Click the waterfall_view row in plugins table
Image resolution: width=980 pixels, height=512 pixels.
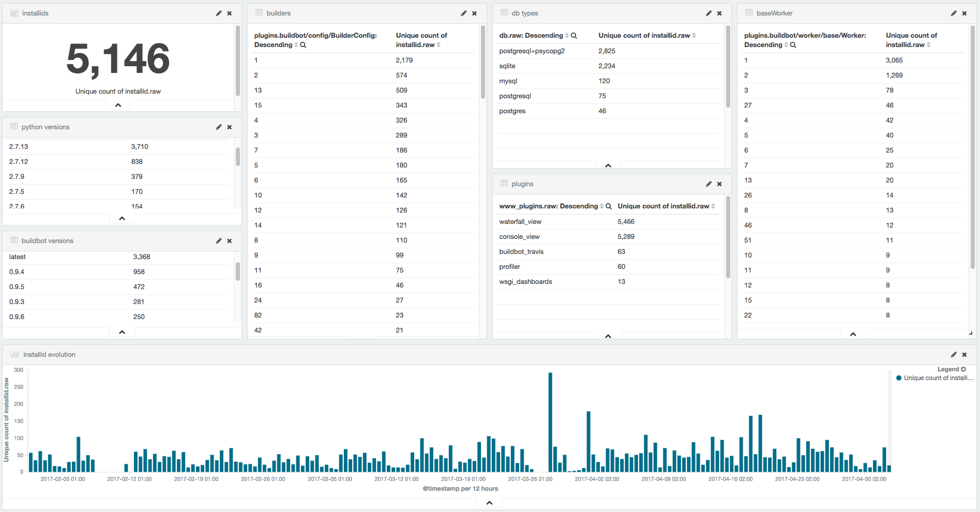(520, 222)
